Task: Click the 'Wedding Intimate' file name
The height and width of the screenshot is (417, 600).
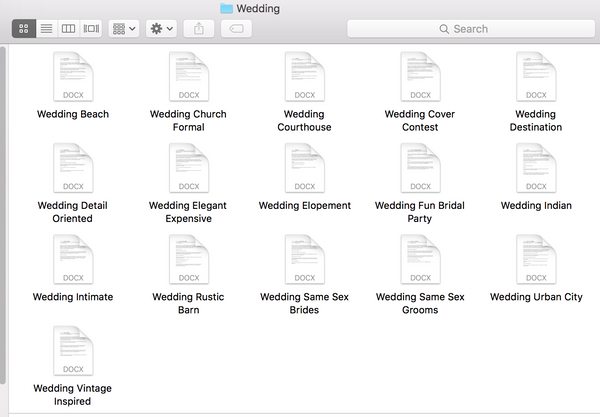Action: [x=73, y=297]
